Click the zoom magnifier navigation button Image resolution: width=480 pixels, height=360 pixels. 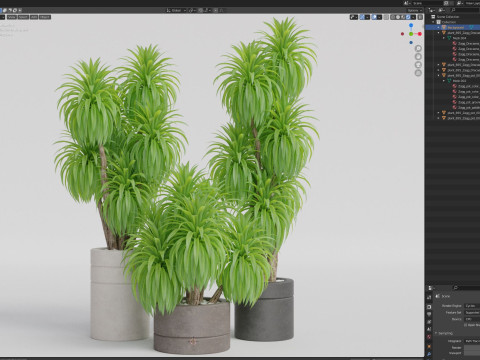tap(418, 49)
